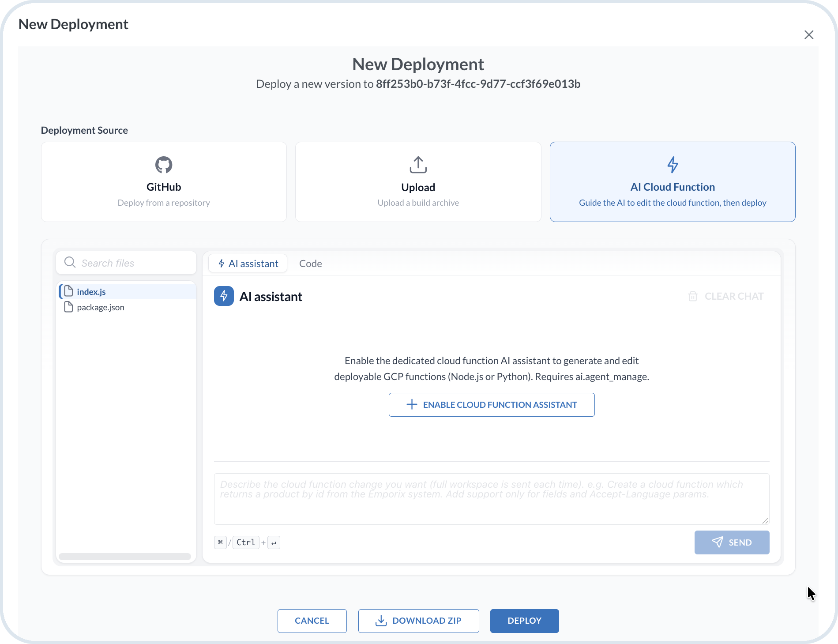The width and height of the screenshot is (838, 644).
Task: Switch to the AI assistant tab
Action: coord(248,264)
